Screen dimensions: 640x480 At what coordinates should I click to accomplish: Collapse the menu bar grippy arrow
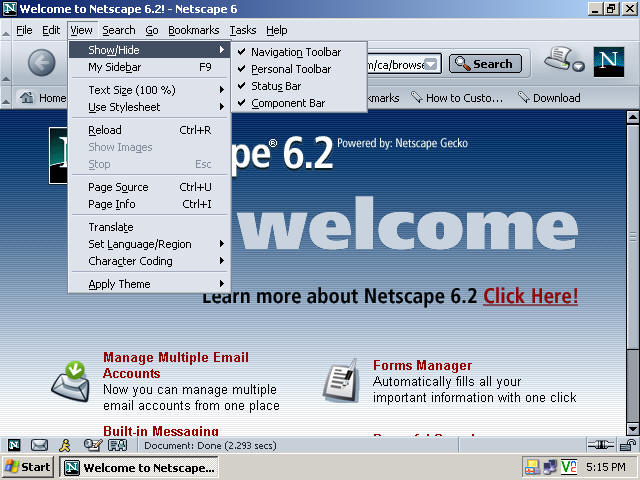[x=6, y=31]
